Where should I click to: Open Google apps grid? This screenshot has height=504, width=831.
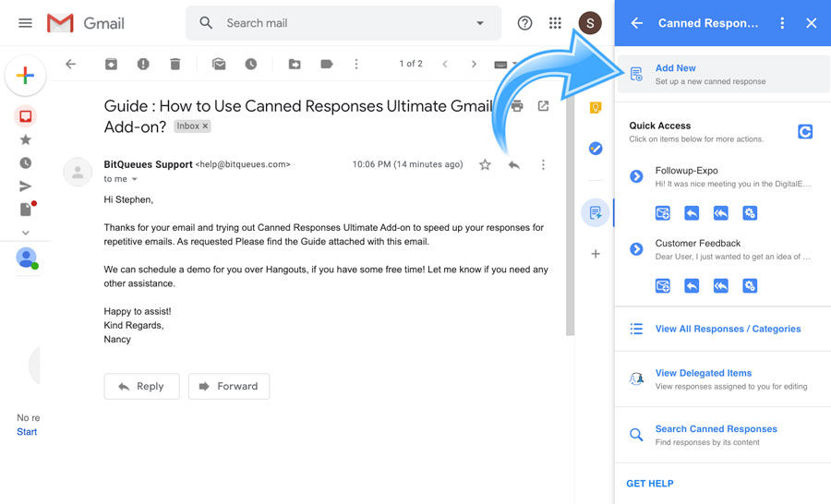click(x=555, y=23)
